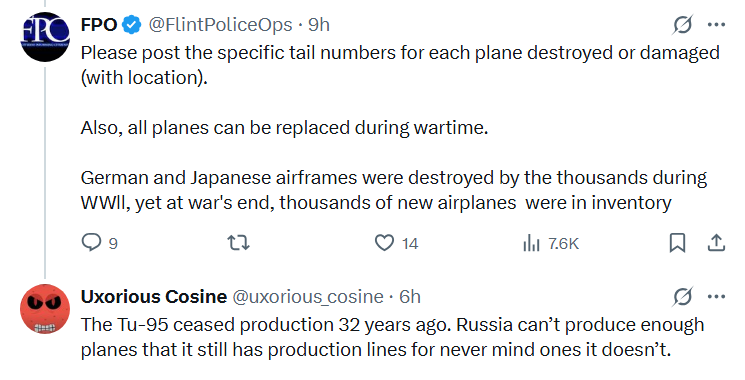Reply to the FPO tweet
This screenshot has width=745, height=380.
pos(99,243)
